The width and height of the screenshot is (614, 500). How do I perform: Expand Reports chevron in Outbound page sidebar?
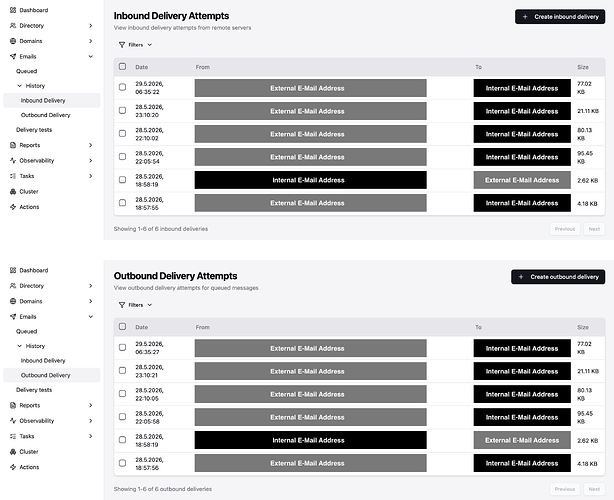[90, 405]
